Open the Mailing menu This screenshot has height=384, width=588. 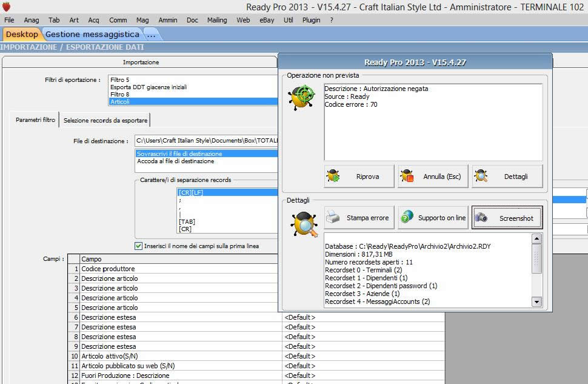click(217, 20)
